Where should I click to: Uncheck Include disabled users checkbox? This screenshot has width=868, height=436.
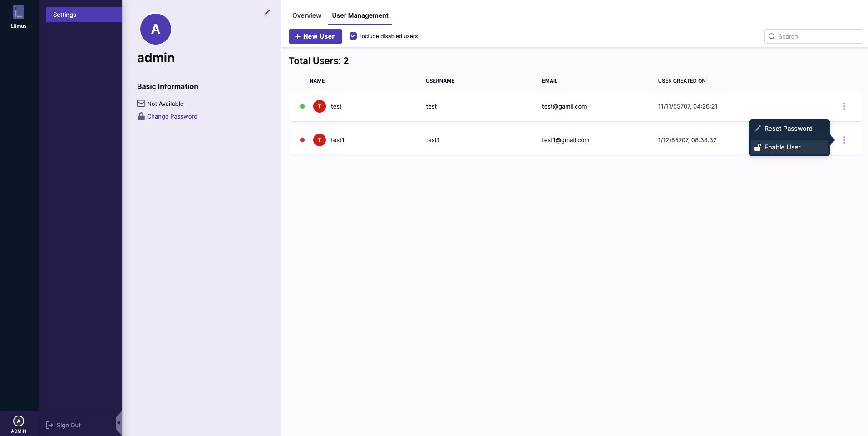353,36
